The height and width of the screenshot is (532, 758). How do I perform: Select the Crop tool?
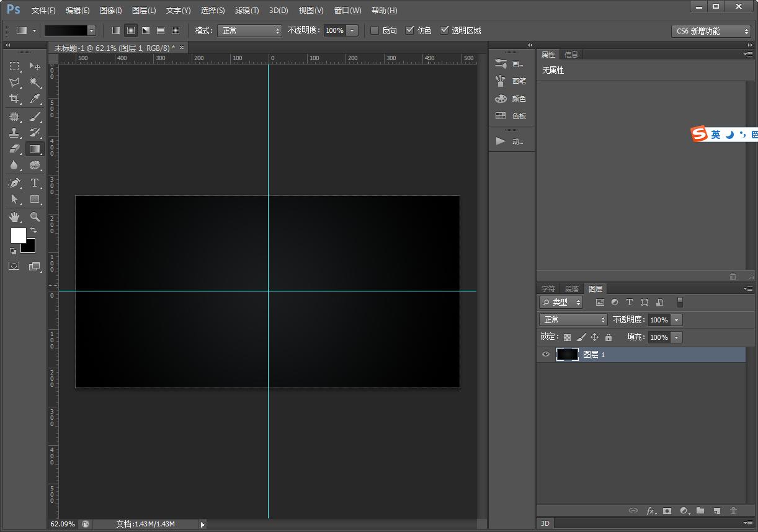[14, 99]
